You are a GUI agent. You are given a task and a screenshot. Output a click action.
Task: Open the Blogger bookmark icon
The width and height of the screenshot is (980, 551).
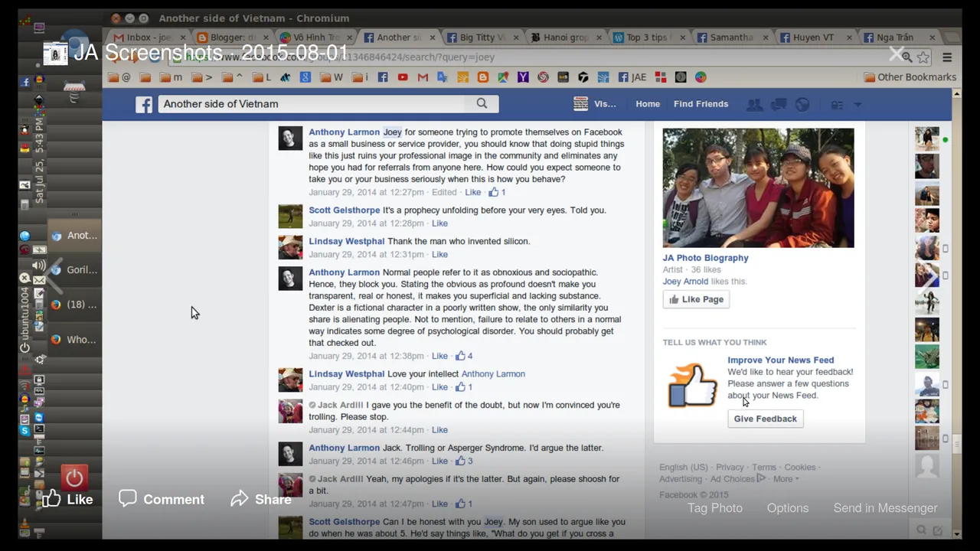[483, 77]
